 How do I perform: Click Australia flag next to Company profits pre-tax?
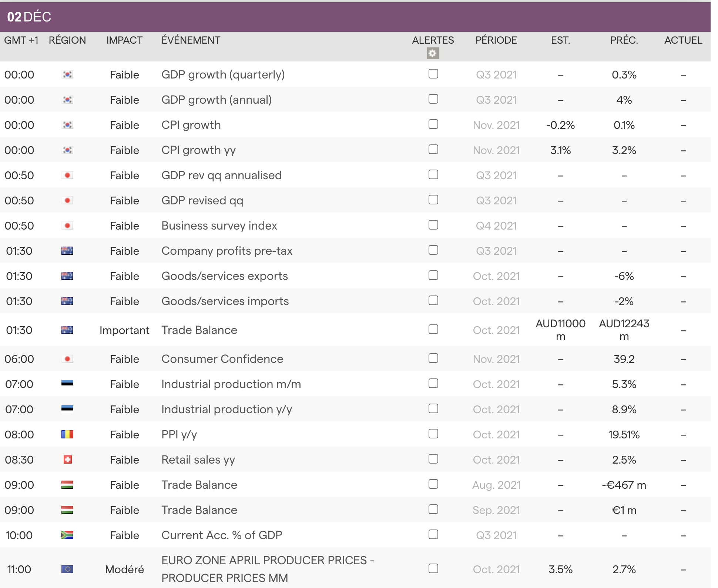pos(67,251)
